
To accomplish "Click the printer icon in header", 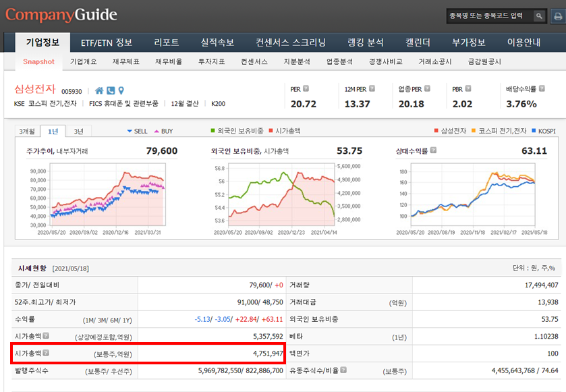I will click(x=558, y=16).
